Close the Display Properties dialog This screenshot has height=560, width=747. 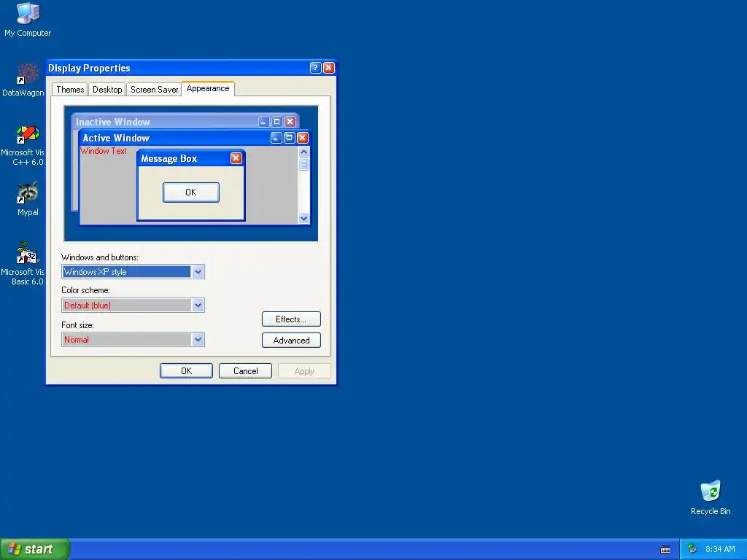click(329, 68)
